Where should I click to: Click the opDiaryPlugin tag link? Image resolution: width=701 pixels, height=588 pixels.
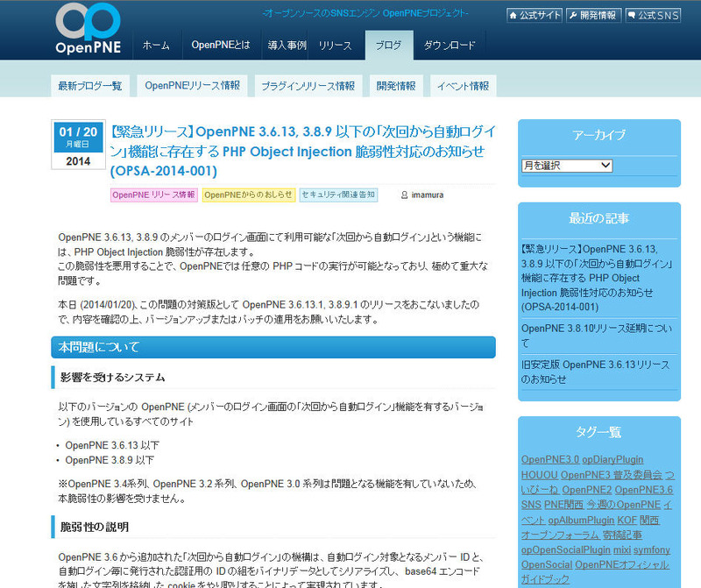[612, 459]
